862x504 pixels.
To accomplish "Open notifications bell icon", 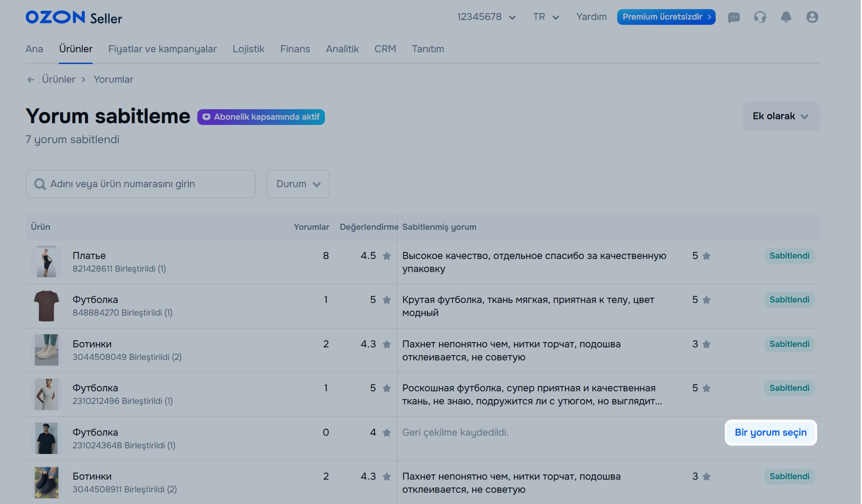I will (786, 17).
